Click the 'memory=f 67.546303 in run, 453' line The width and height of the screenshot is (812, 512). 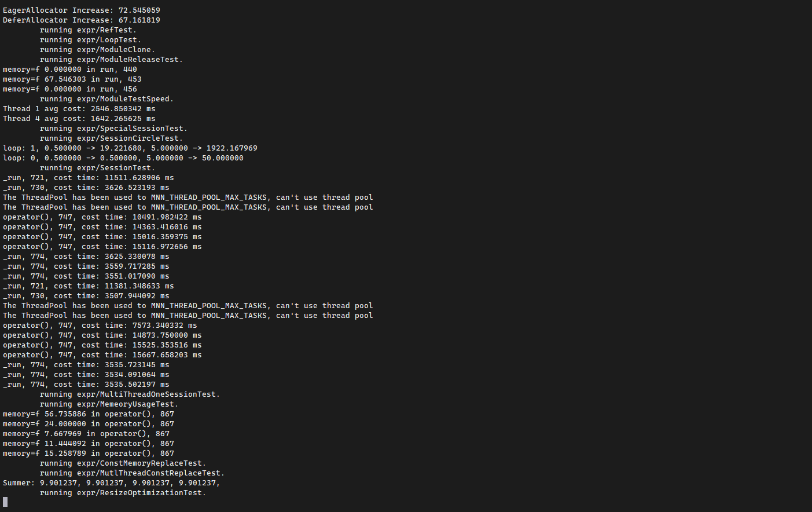coord(72,79)
